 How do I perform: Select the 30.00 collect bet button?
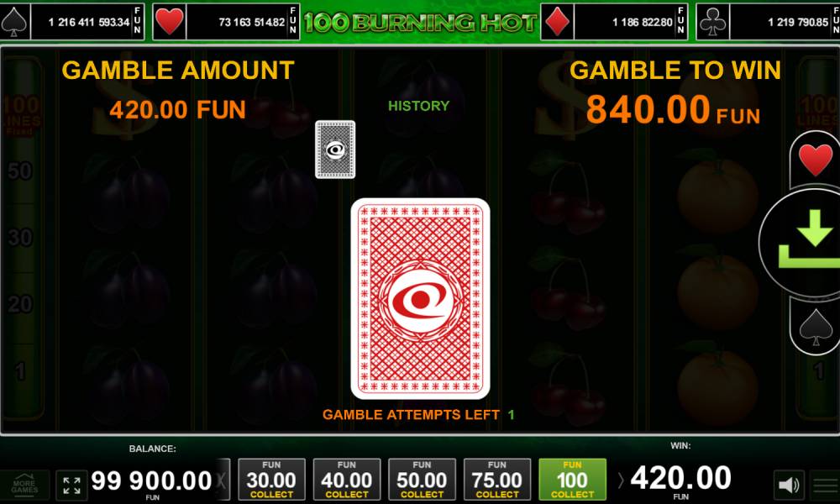(271, 480)
